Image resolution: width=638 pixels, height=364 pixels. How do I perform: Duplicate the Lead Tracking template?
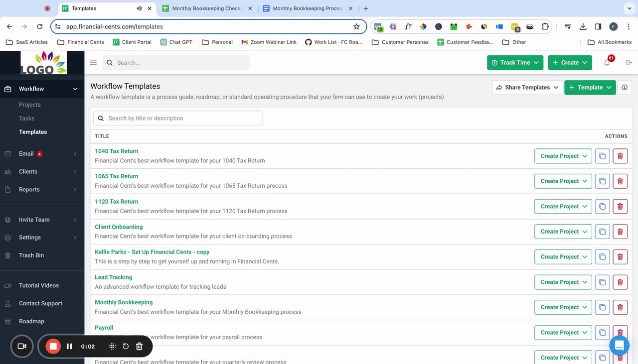click(x=602, y=282)
